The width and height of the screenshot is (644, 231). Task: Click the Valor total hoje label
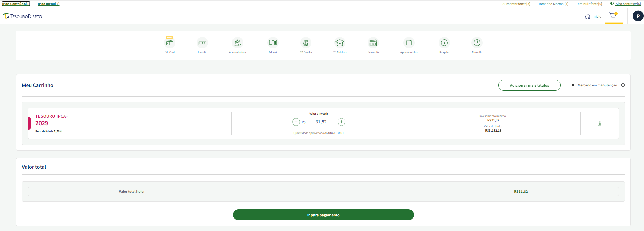click(x=132, y=192)
